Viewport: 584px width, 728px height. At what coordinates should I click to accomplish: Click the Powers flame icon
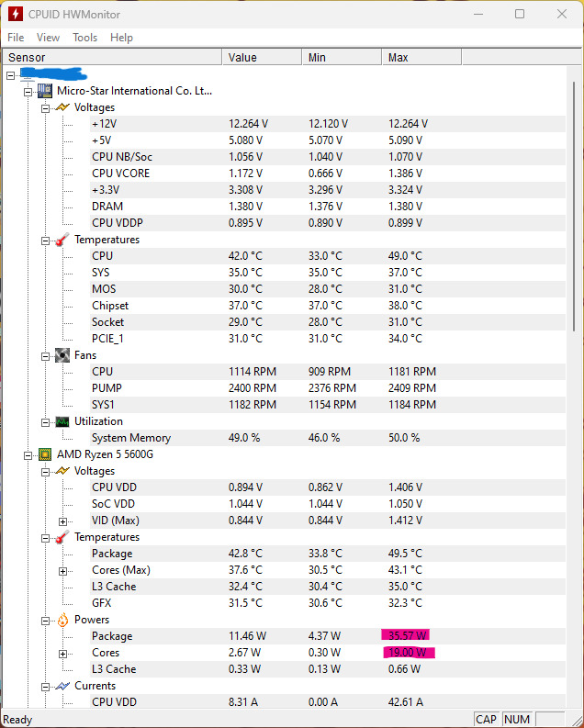pos(62,620)
